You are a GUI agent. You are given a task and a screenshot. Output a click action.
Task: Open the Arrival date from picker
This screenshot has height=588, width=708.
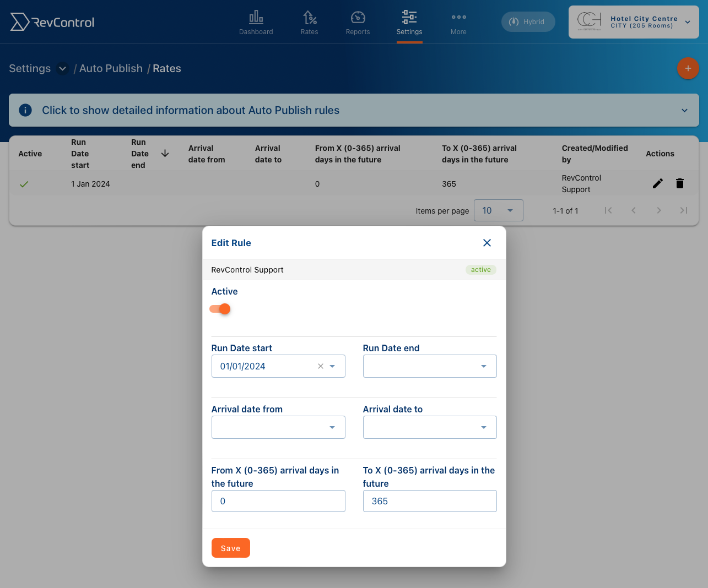[x=278, y=427]
